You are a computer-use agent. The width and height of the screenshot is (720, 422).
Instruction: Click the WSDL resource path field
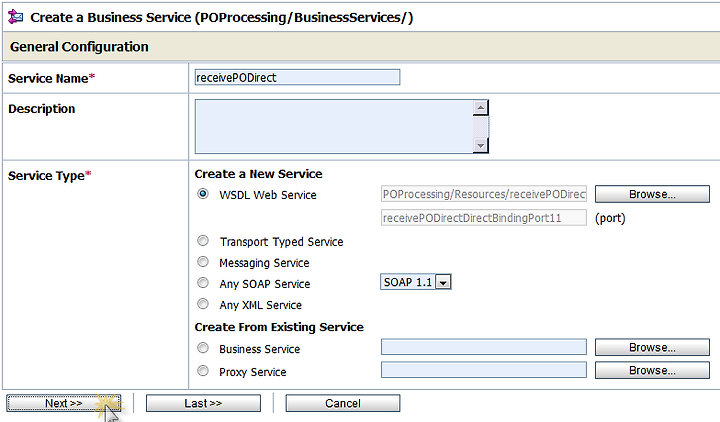pos(484,194)
